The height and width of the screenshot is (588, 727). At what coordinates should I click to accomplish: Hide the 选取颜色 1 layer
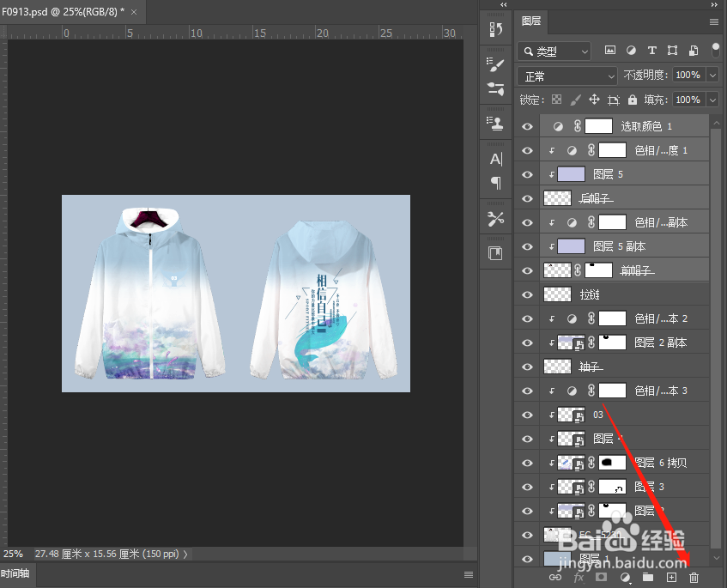click(x=527, y=126)
